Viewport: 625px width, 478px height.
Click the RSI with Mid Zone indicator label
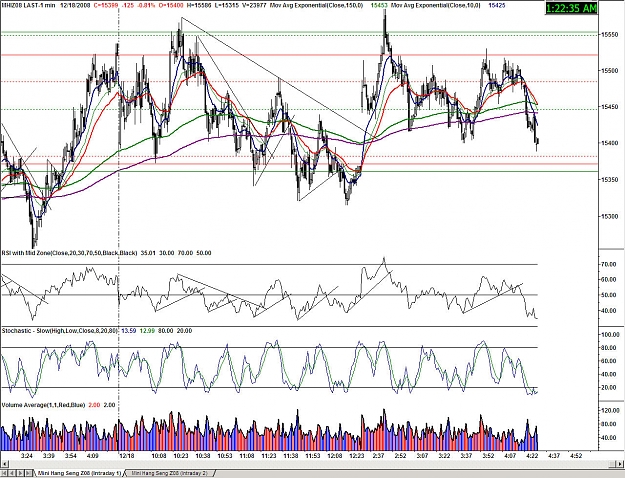69,253
